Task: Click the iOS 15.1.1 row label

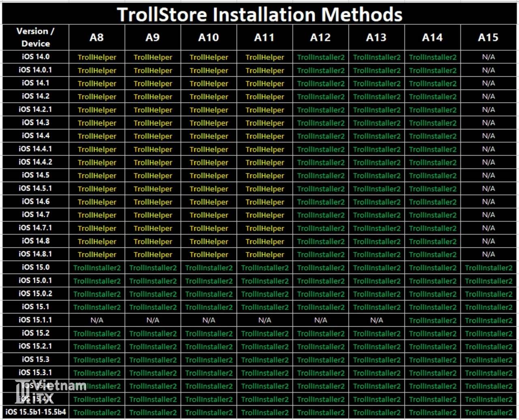Action: (36, 320)
